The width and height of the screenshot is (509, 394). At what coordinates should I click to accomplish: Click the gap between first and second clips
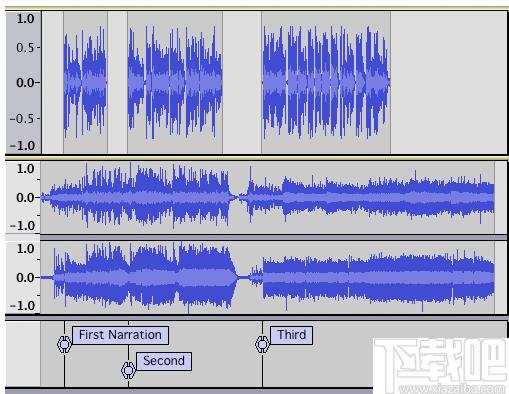pyautogui.click(x=117, y=82)
